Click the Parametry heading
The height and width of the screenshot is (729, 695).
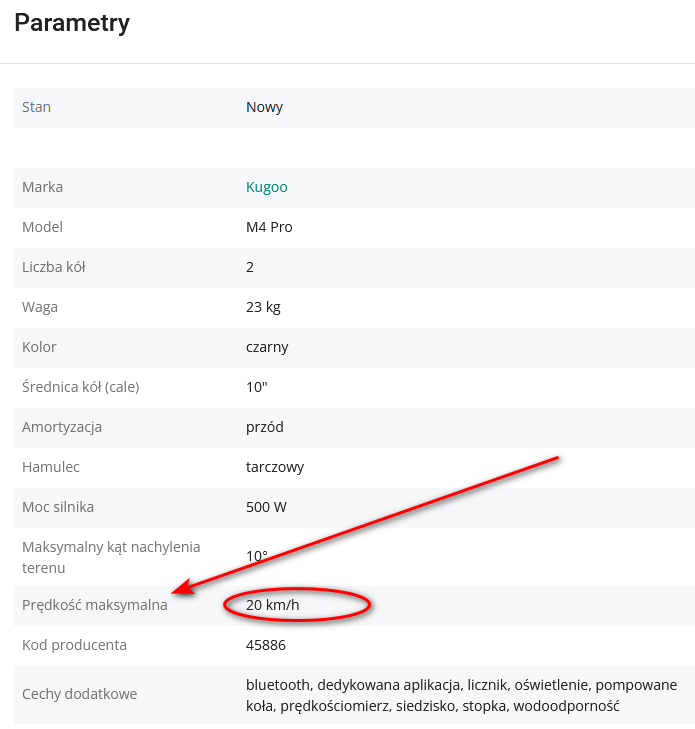click(x=72, y=23)
